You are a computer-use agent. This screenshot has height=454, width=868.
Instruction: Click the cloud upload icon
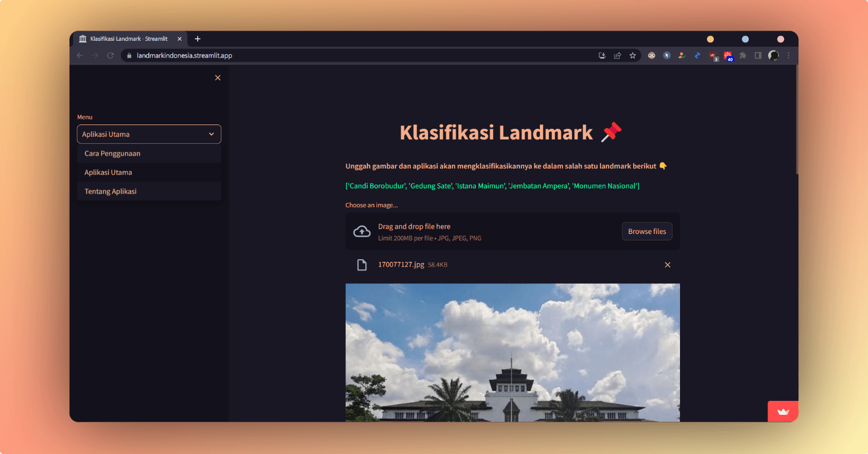point(361,231)
